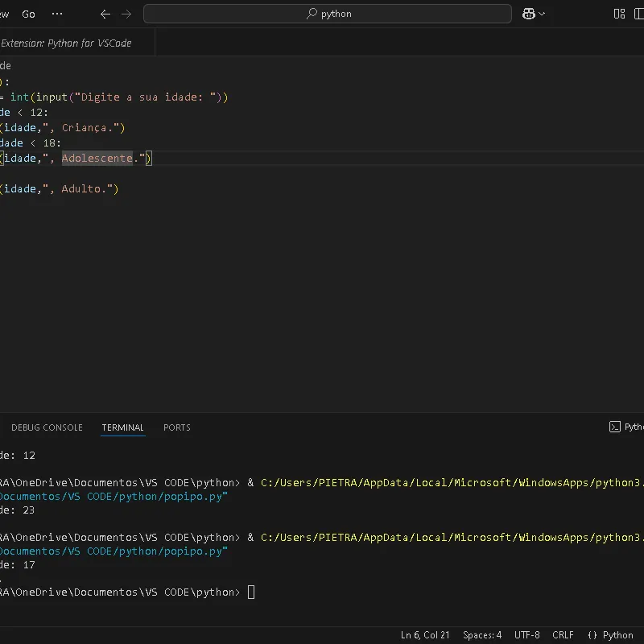Open the Go menu
Image resolution: width=644 pixels, height=644 pixels.
(x=28, y=14)
